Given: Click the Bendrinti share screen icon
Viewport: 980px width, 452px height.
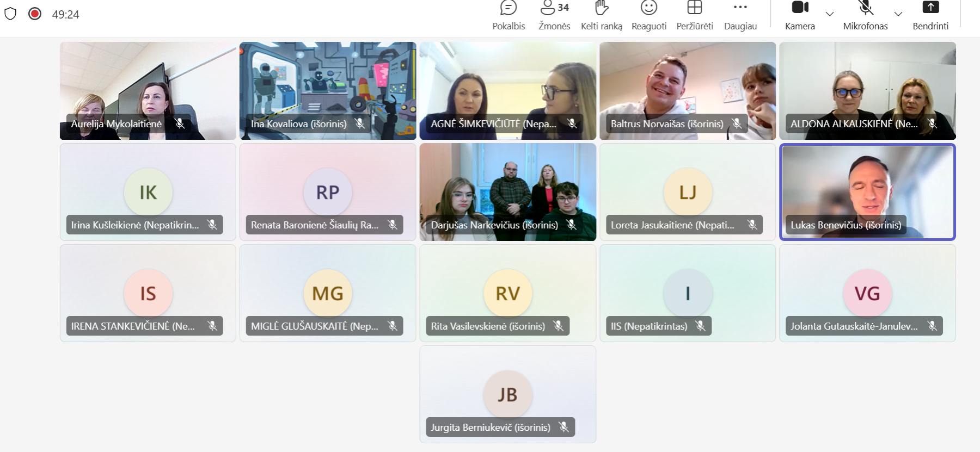Looking at the screenshot, I should [x=930, y=8].
